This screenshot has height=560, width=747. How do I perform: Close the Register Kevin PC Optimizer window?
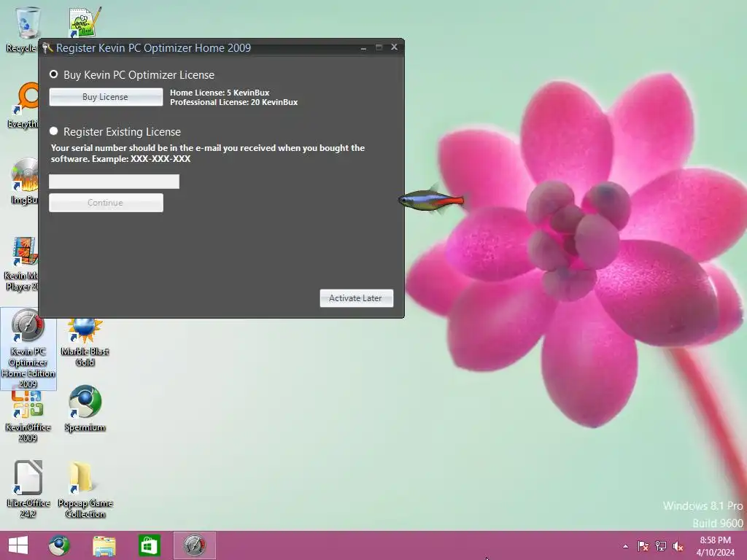tap(394, 47)
